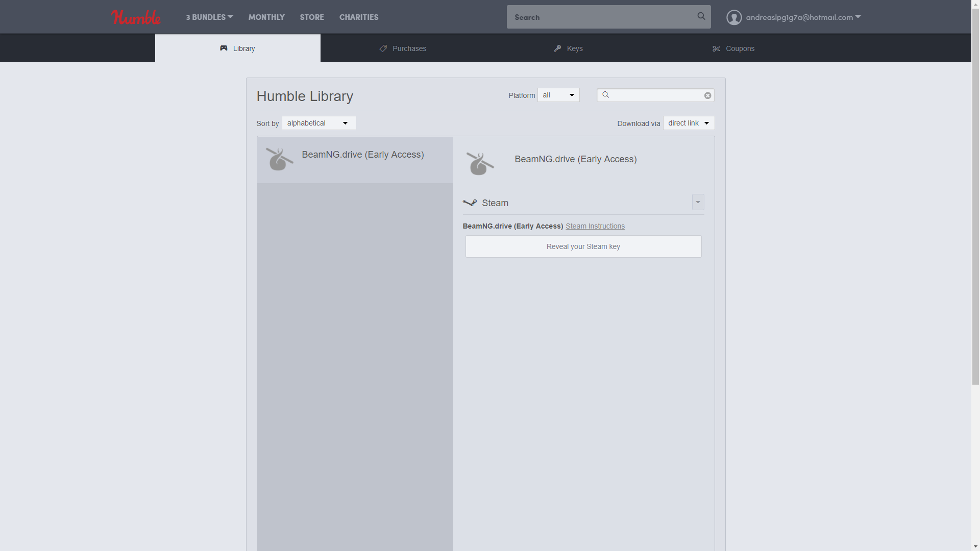The image size is (980, 551).
Task: Switch to the Coupons tab
Action: pos(734,48)
